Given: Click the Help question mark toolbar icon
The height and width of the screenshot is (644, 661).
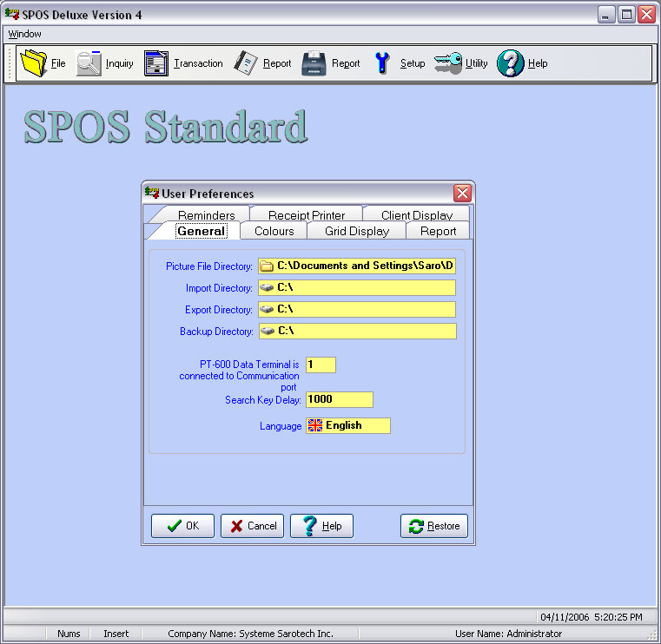Looking at the screenshot, I should 510,63.
